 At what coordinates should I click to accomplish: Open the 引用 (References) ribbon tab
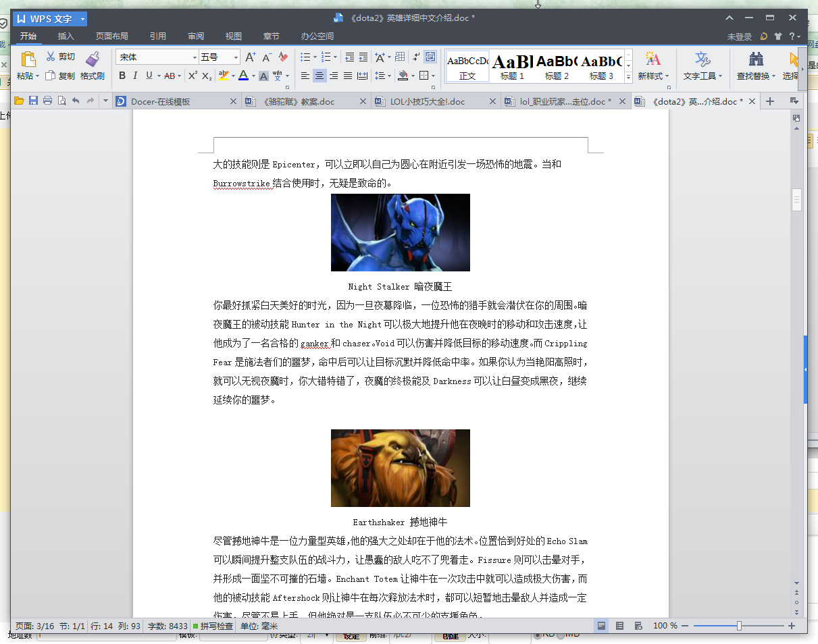tap(158, 36)
